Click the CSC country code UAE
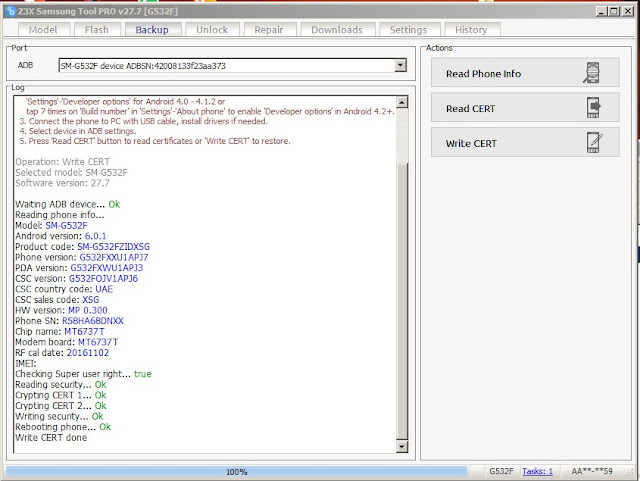 tap(104, 289)
